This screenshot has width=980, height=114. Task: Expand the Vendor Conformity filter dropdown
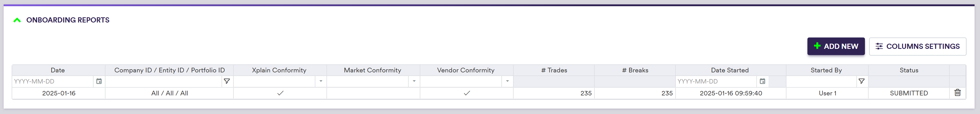tap(507, 81)
